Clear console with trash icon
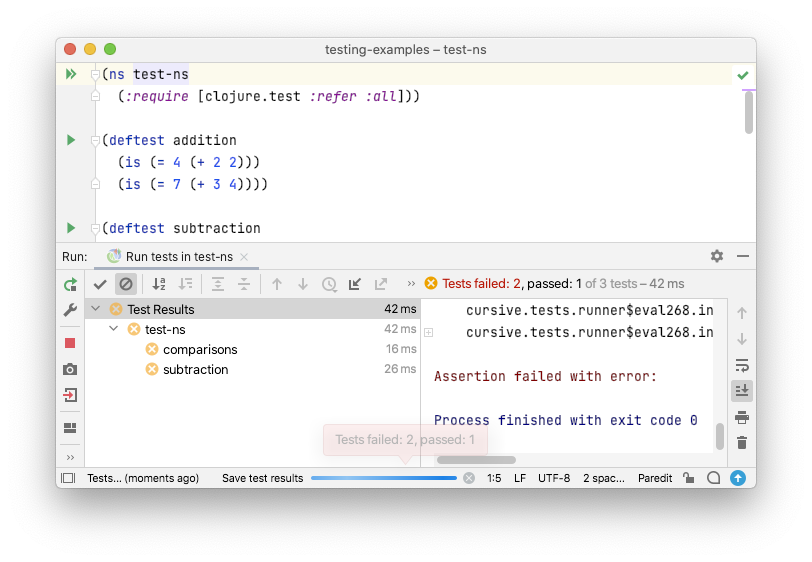The height and width of the screenshot is (562, 812). click(x=742, y=442)
